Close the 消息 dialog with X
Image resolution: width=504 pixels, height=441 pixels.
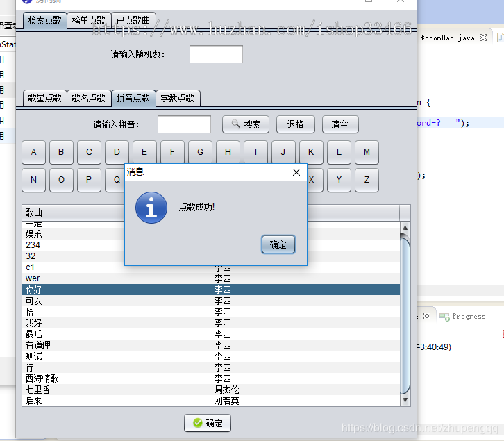click(x=296, y=172)
